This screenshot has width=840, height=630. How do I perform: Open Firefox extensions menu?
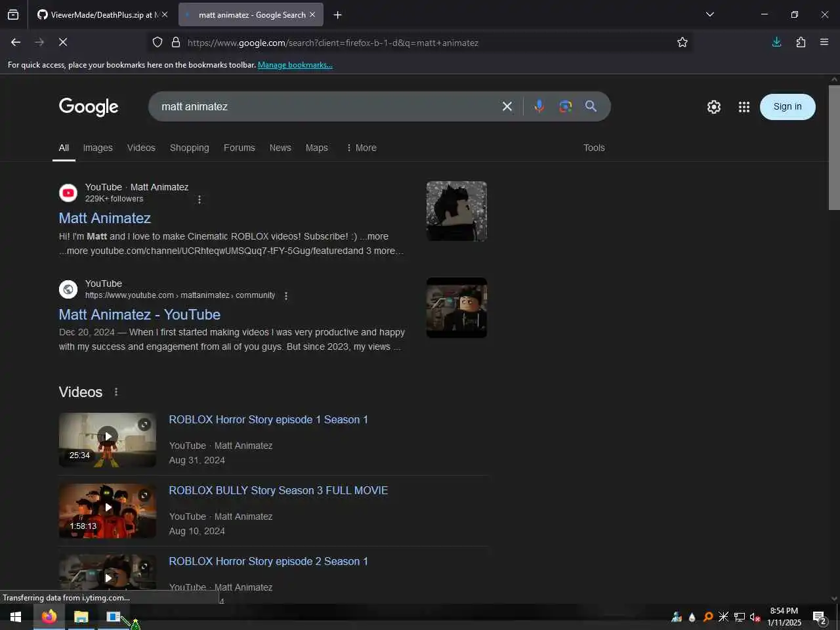click(x=801, y=42)
